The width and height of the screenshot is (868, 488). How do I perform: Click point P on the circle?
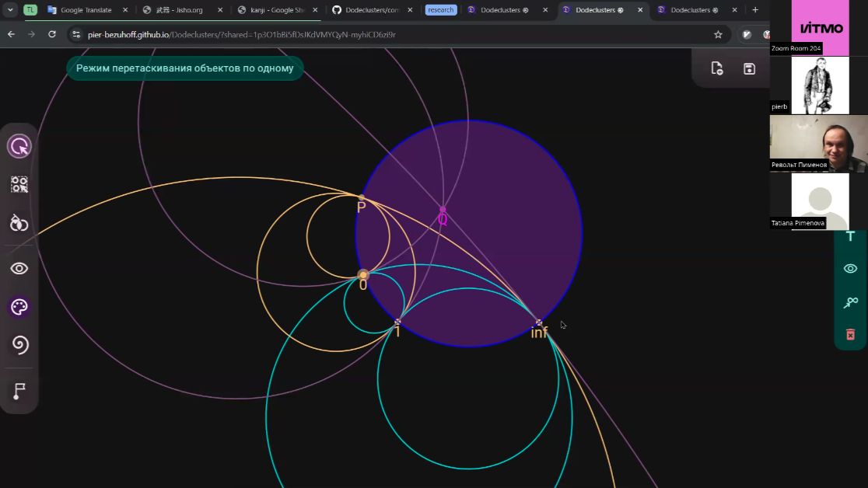(362, 197)
